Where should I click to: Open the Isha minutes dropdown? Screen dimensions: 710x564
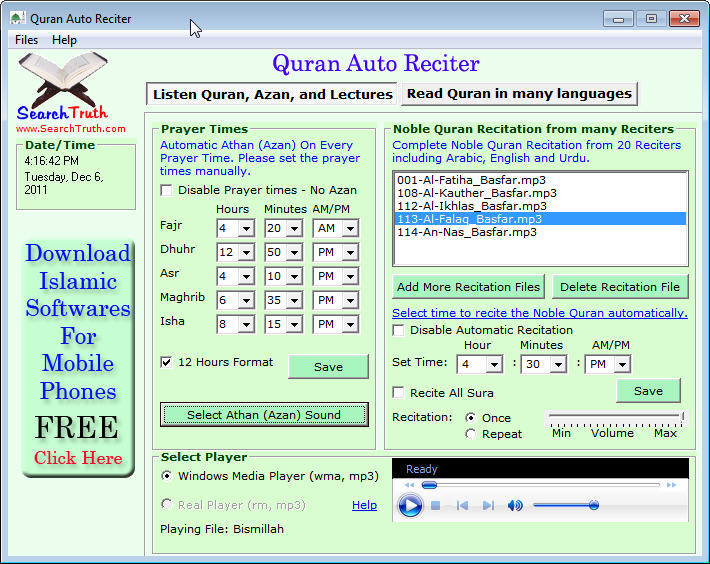pyautogui.click(x=294, y=325)
